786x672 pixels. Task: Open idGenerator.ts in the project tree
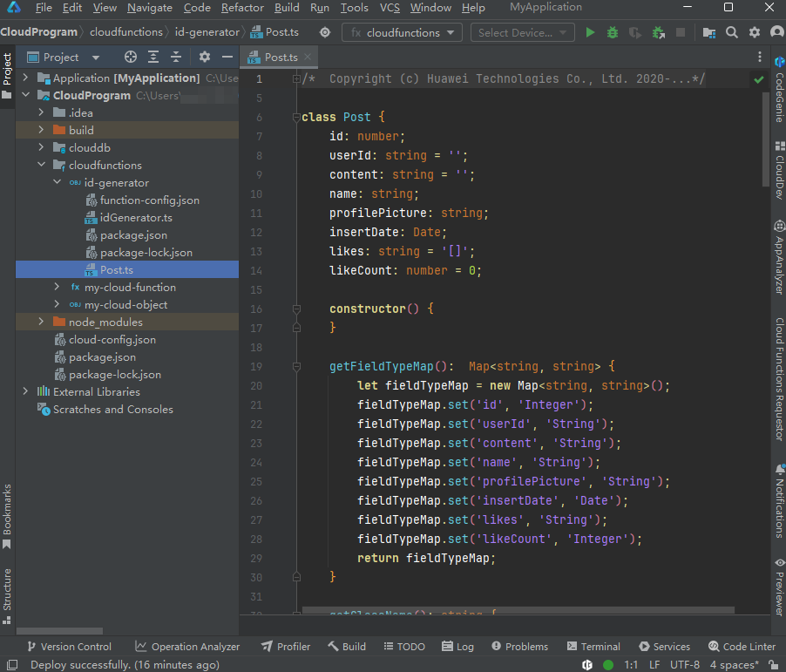click(136, 218)
